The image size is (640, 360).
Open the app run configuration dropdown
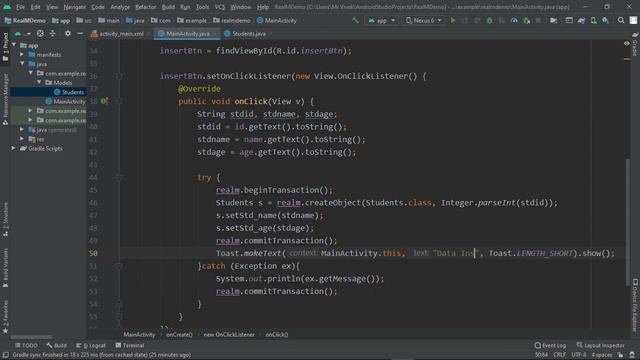382,20
